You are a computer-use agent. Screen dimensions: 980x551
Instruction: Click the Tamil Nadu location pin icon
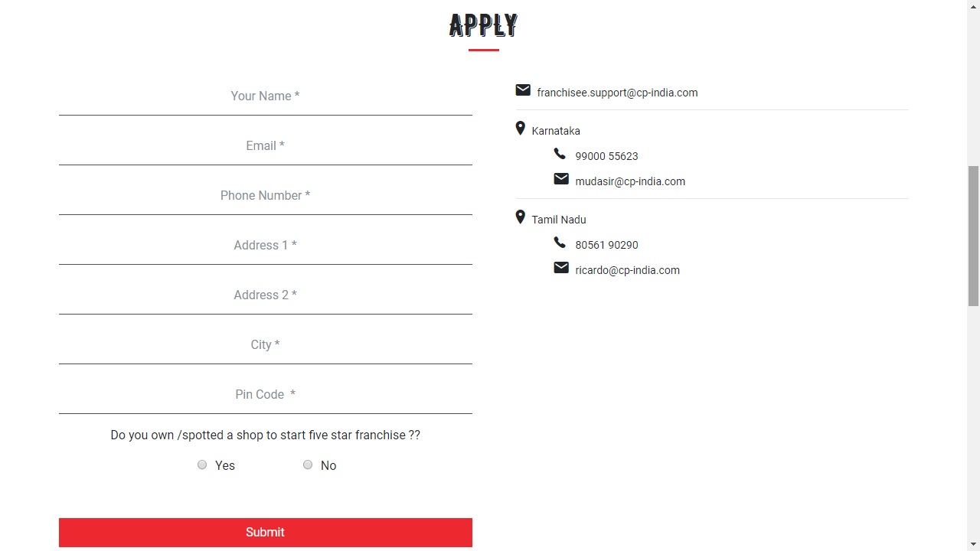tap(521, 217)
